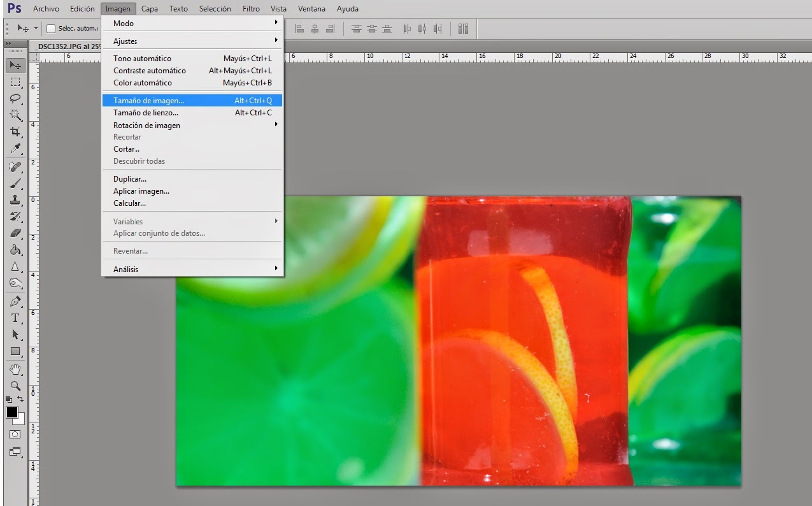Swap foreground and background colors

click(x=20, y=400)
